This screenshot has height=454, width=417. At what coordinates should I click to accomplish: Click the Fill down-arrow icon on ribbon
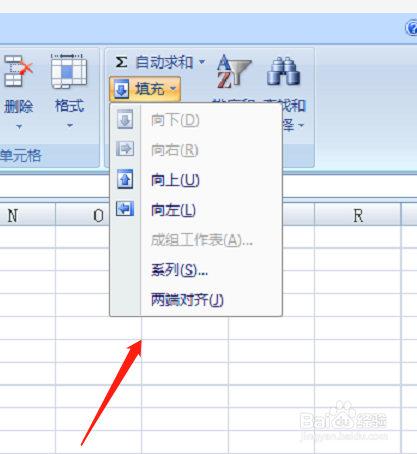tap(121, 89)
